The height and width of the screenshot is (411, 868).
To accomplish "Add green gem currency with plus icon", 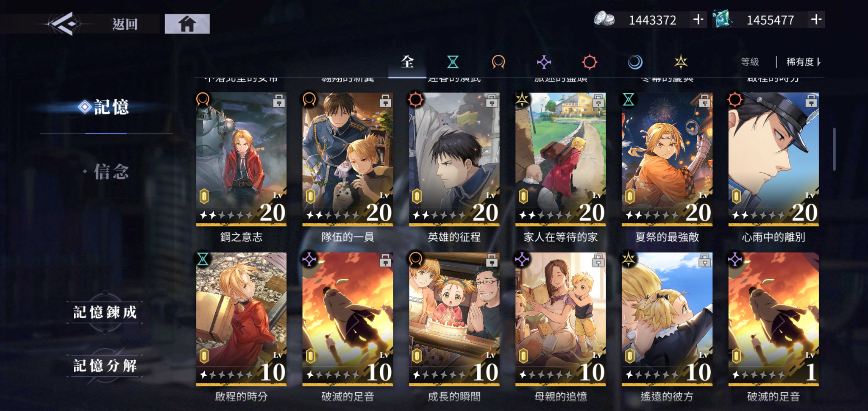I will (816, 19).
